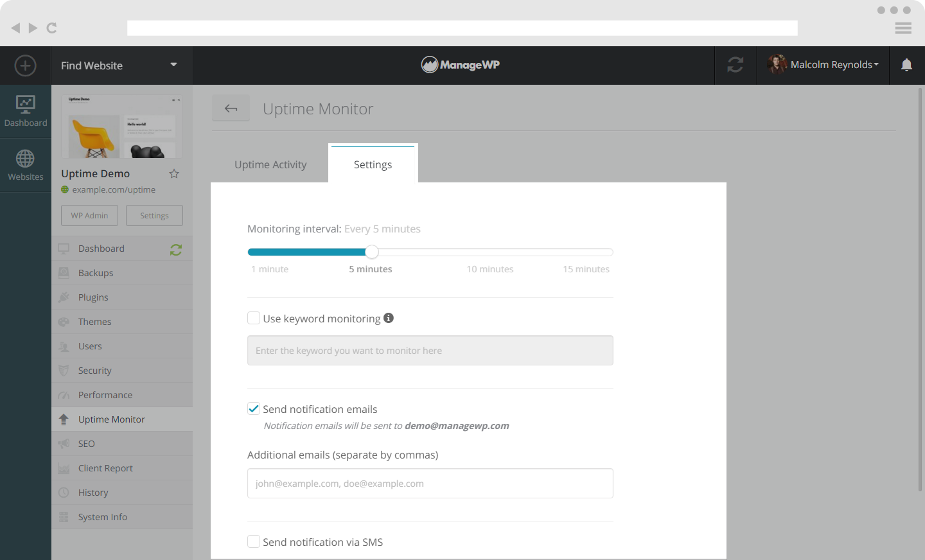Expand the Find Website dropdown
Image resolution: width=925 pixels, height=560 pixels.
tap(122, 66)
